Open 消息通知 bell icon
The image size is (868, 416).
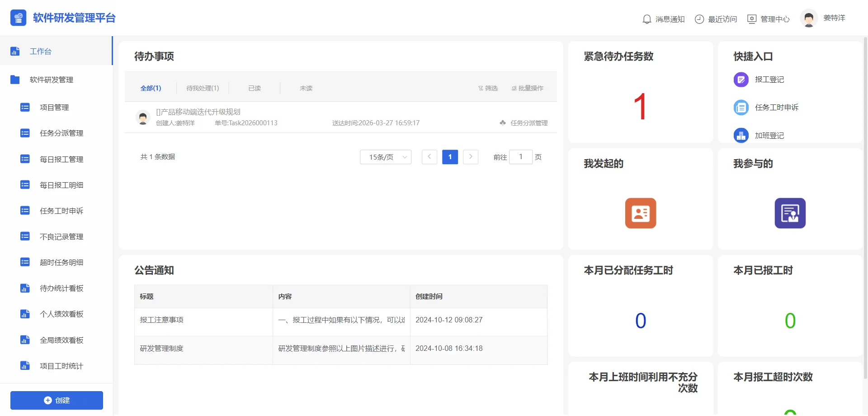(647, 19)
